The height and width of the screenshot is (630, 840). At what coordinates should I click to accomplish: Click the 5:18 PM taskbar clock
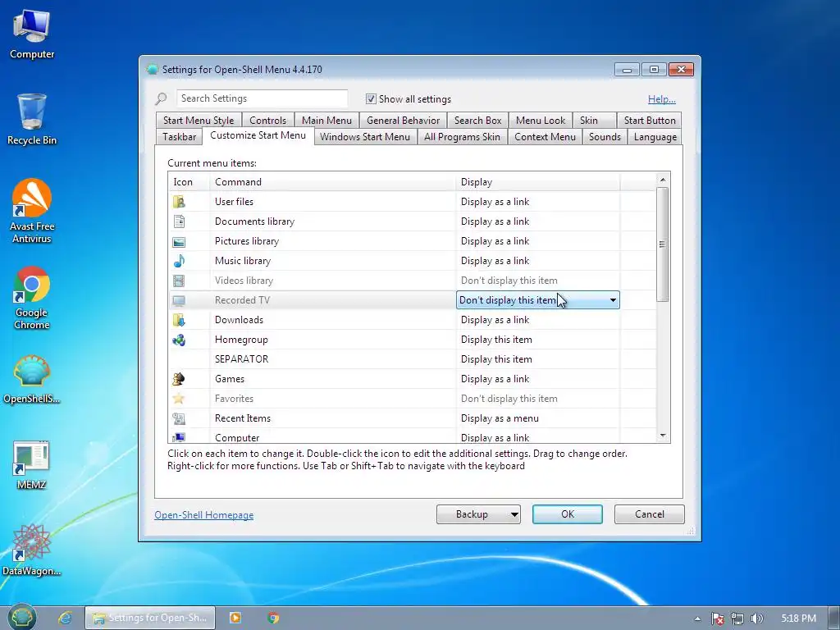[x=798, y=619]
